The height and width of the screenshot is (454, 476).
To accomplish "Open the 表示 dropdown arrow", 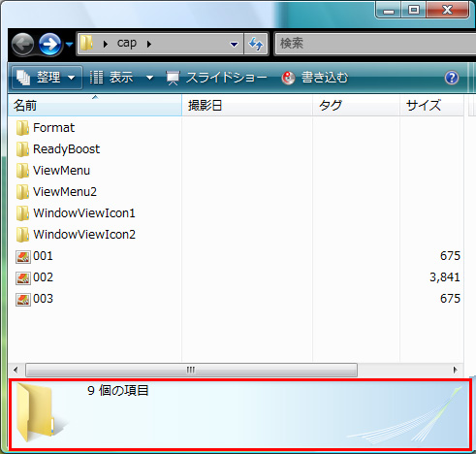I will point(149,78).
